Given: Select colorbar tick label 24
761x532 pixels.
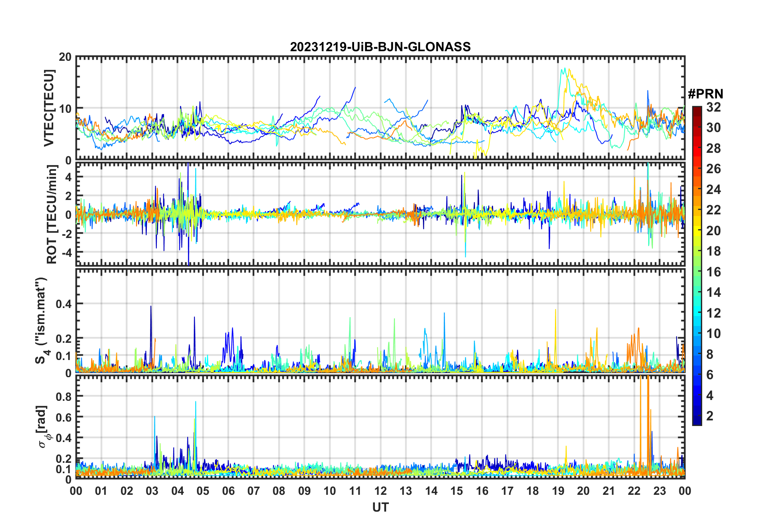Looking at the screenshot, I should click(x=713, y=189).
